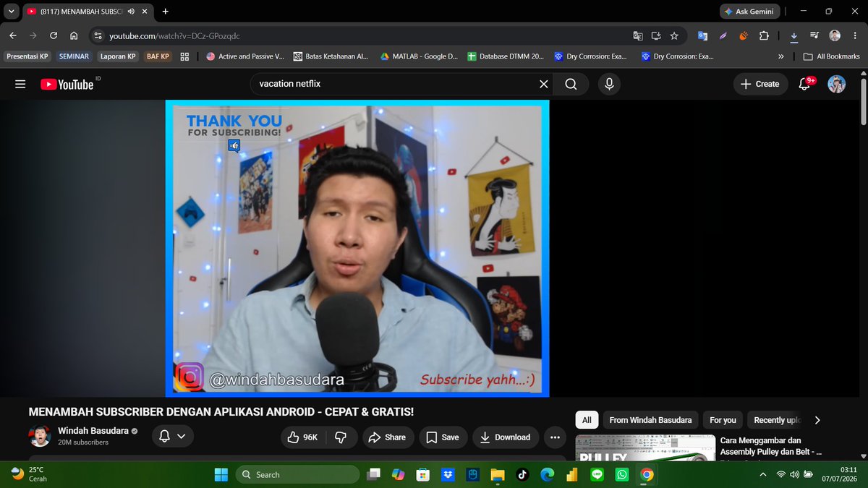
Task: Reload the page
Action: (54, 35)
